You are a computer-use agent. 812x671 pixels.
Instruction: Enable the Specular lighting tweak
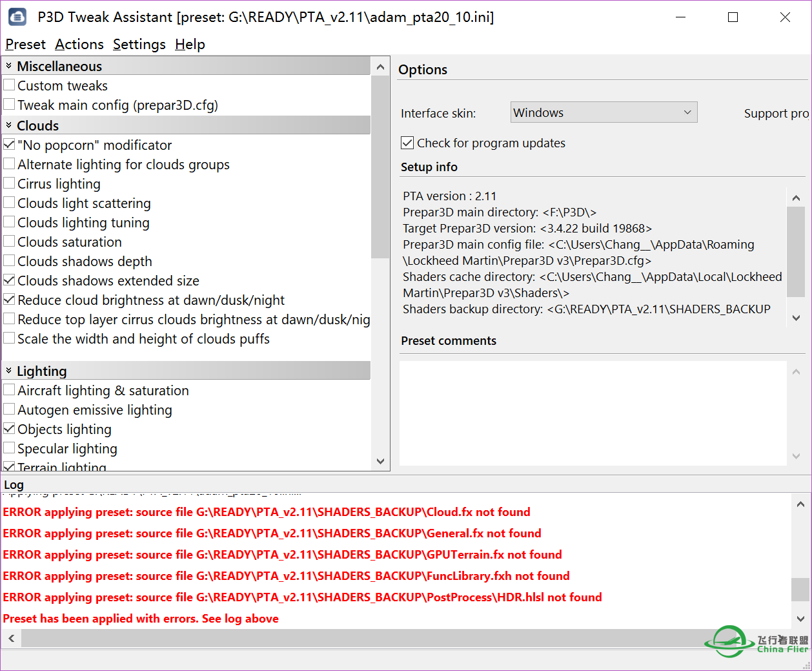pos(10,448)
